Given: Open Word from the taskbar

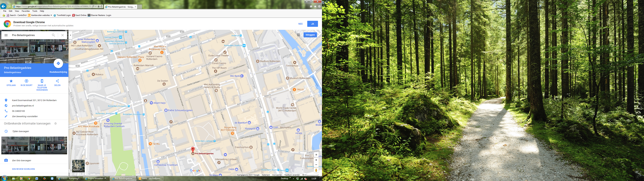Looking at the screenshot, I should point(37,178).
